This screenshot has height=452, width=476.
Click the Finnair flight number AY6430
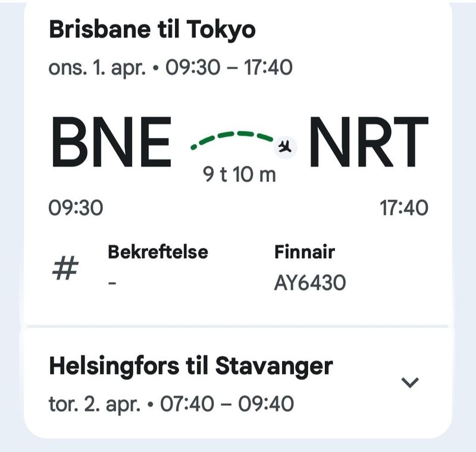coord(309,283)
